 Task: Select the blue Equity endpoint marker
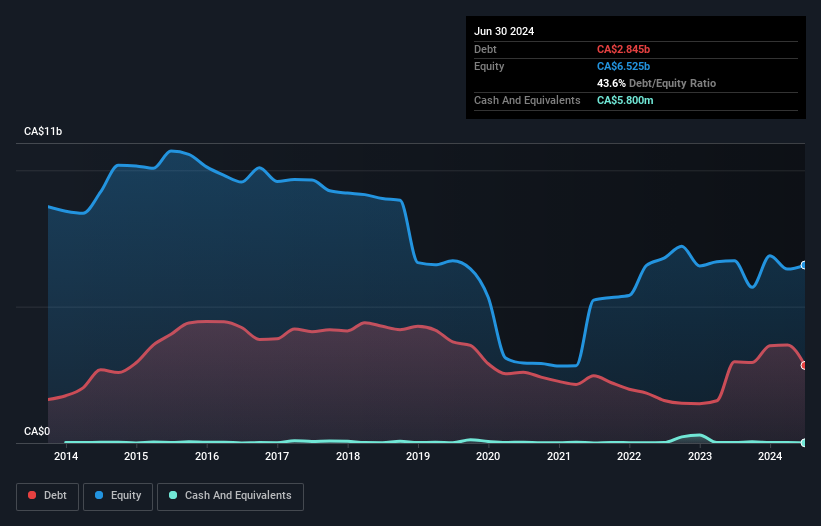point(804,265)
